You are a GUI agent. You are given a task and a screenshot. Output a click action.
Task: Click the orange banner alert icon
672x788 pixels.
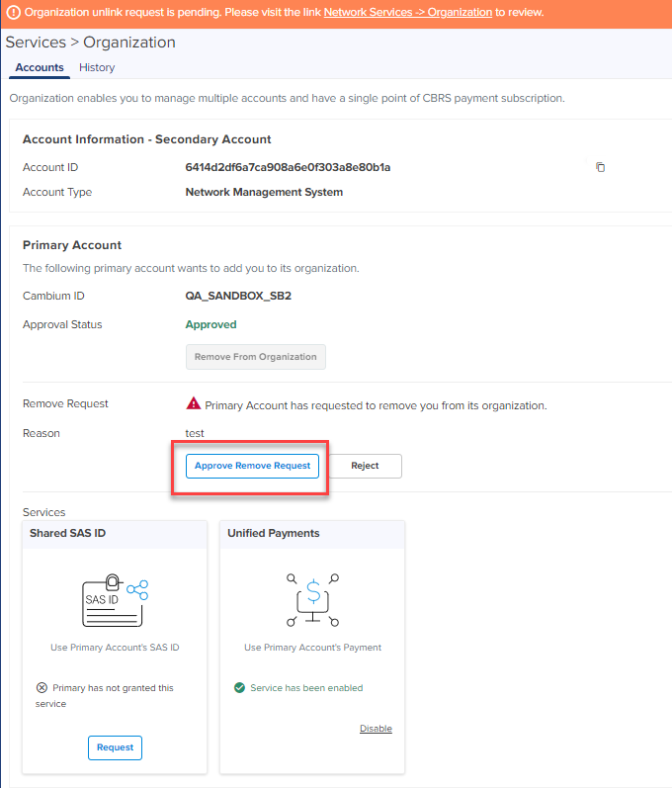14,13
